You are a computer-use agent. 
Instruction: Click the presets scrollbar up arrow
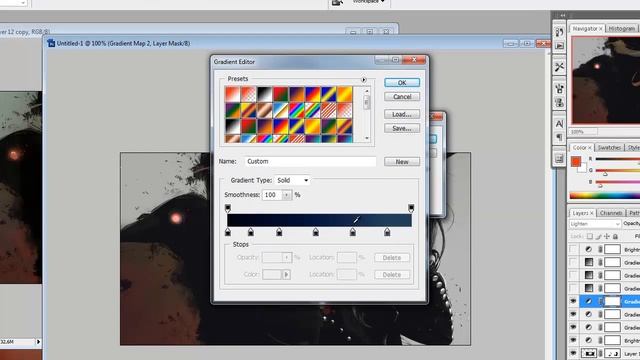367,91
